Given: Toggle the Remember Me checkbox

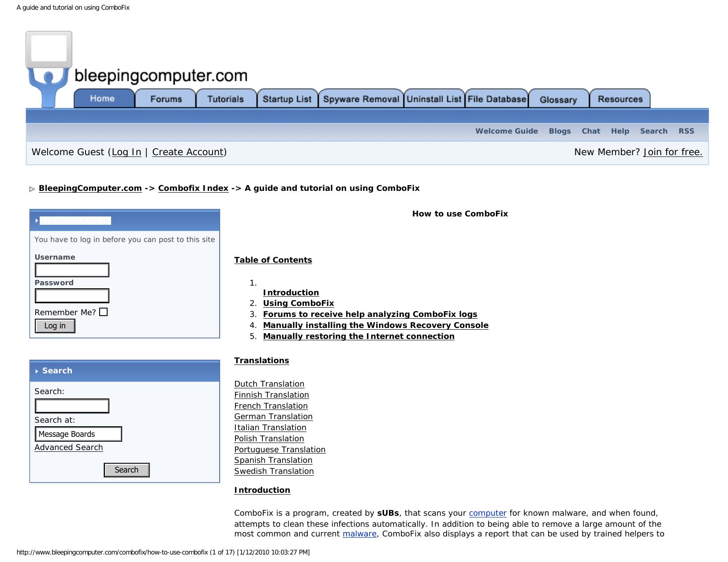Looking at the screenshot, I should click(x=104, y=312).
